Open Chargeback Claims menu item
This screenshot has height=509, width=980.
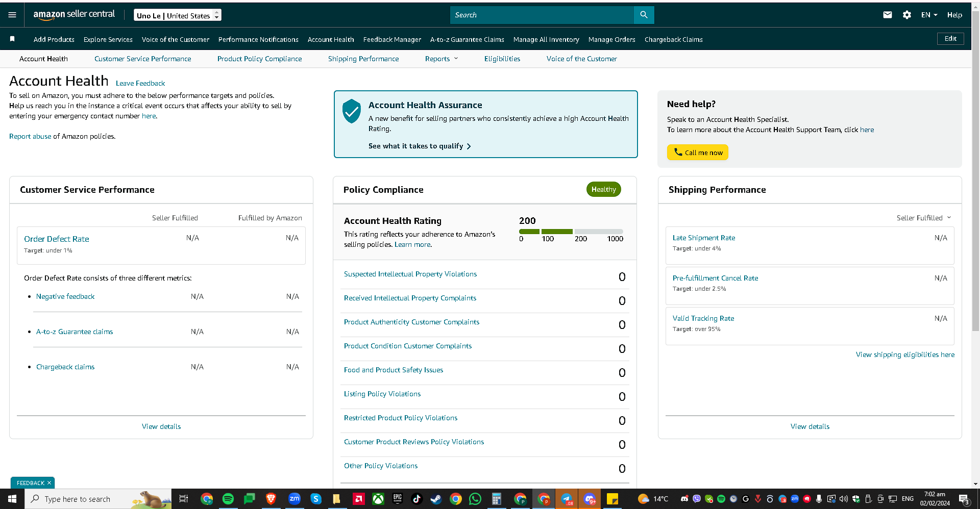(x=673, y=39)
